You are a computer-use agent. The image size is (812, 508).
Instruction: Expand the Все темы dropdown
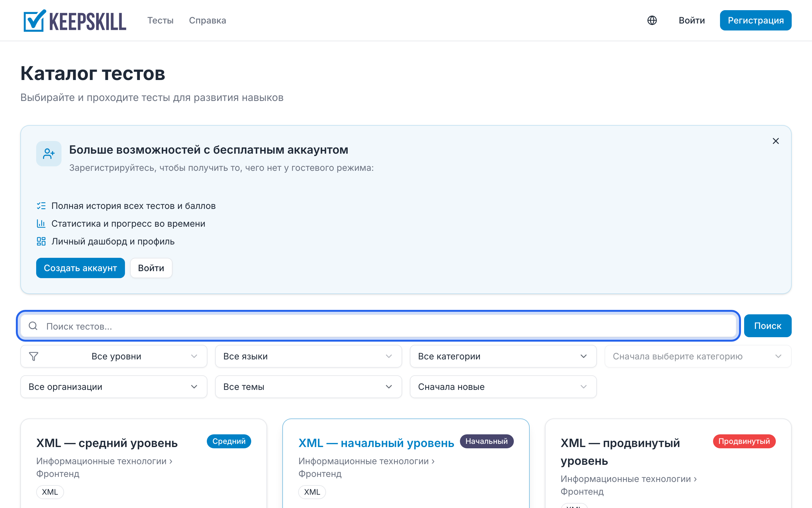[x=308, y=387]
